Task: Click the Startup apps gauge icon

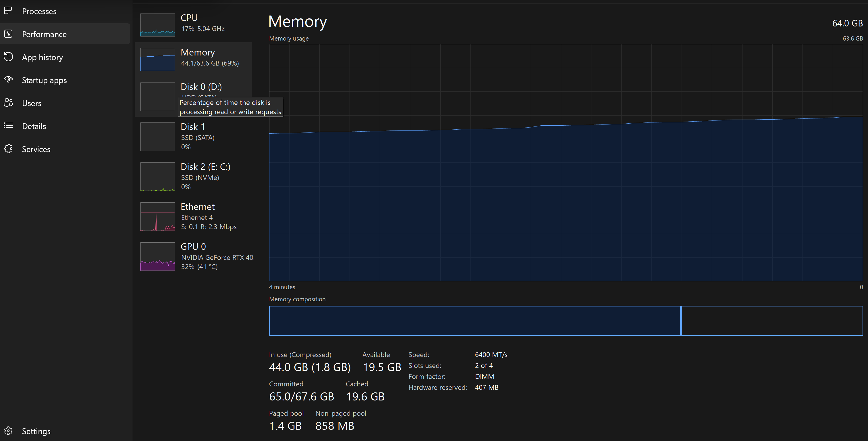Action: 8,80
